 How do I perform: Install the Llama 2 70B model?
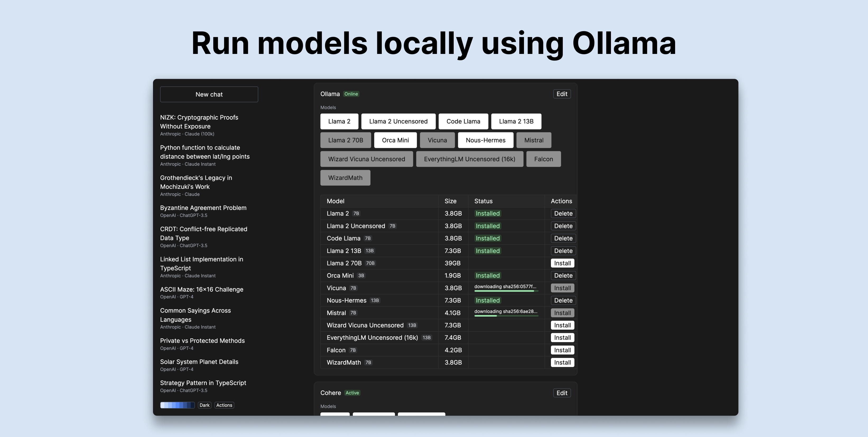(562, 263)
